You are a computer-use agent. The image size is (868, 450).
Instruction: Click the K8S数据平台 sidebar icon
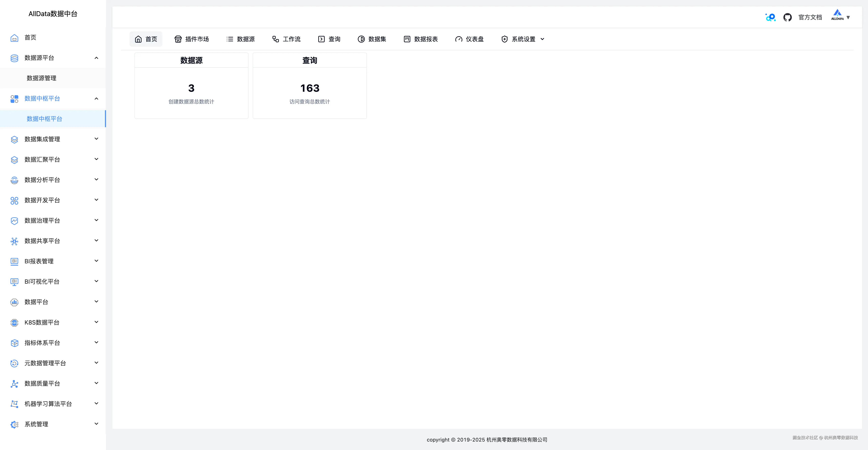pos(14,323)
